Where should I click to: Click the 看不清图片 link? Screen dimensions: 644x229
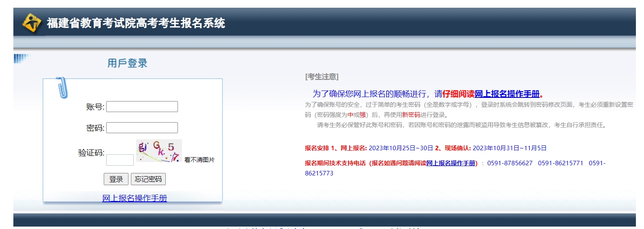[x=199, y=160]
